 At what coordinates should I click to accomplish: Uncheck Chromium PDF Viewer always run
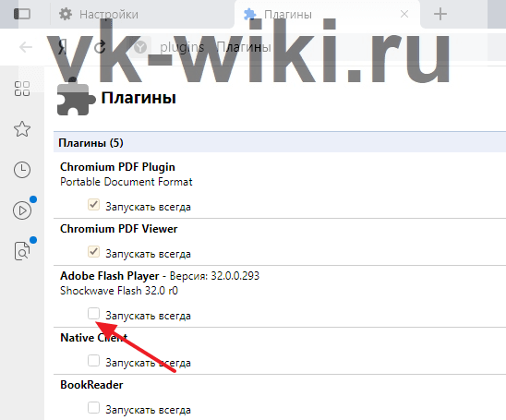pyautogui.click(x=93, y=252)
